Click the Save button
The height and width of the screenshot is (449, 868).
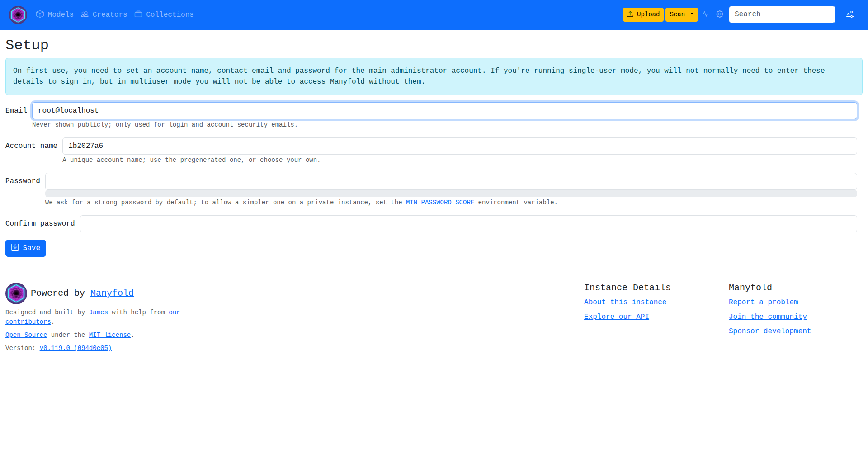(26, 248)
